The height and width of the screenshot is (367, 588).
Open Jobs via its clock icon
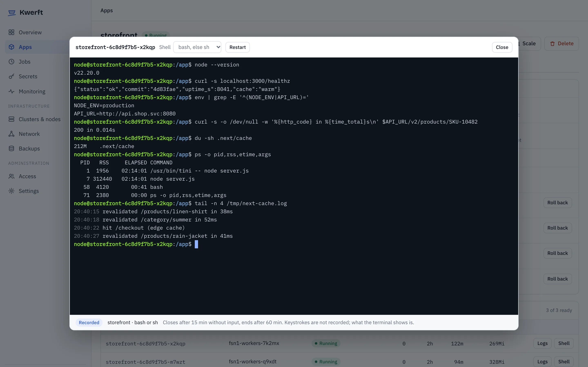(x=11, y=62)
